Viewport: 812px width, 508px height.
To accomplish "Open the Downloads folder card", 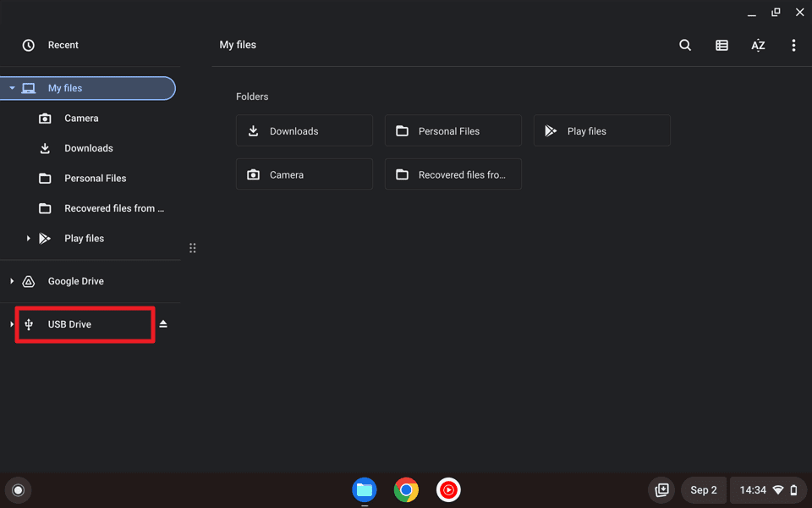I will (x=304, y=130).
